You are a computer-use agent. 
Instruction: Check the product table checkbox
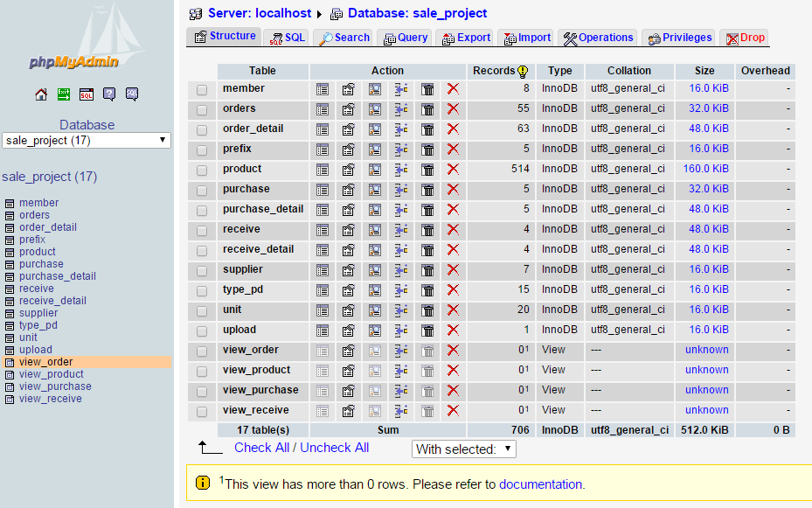click(202, 170)
